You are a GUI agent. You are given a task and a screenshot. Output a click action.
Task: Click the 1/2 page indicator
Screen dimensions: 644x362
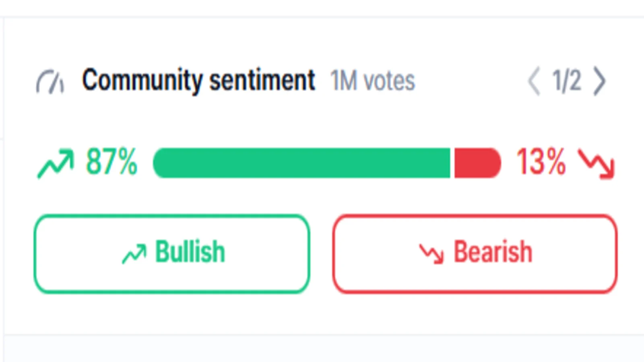[x=567, y=81]
